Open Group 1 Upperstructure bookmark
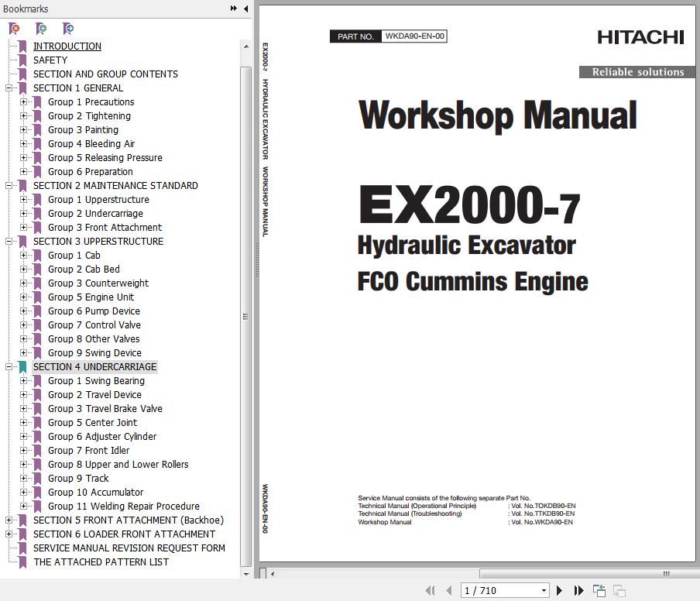700x601 pixels. point(98,200)
